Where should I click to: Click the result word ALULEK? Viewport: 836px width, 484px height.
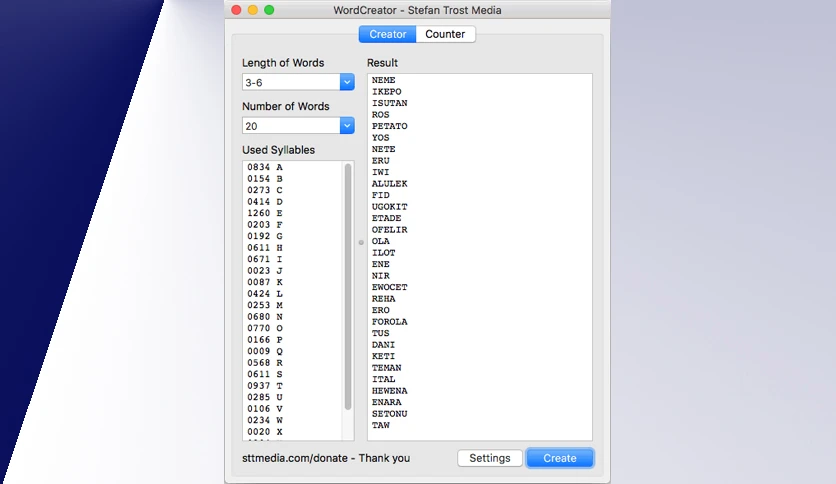pos(389,184)
